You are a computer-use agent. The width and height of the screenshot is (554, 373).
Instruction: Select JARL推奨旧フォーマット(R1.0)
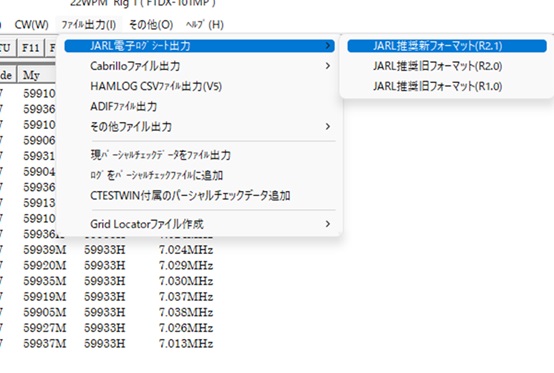[447, 86]
